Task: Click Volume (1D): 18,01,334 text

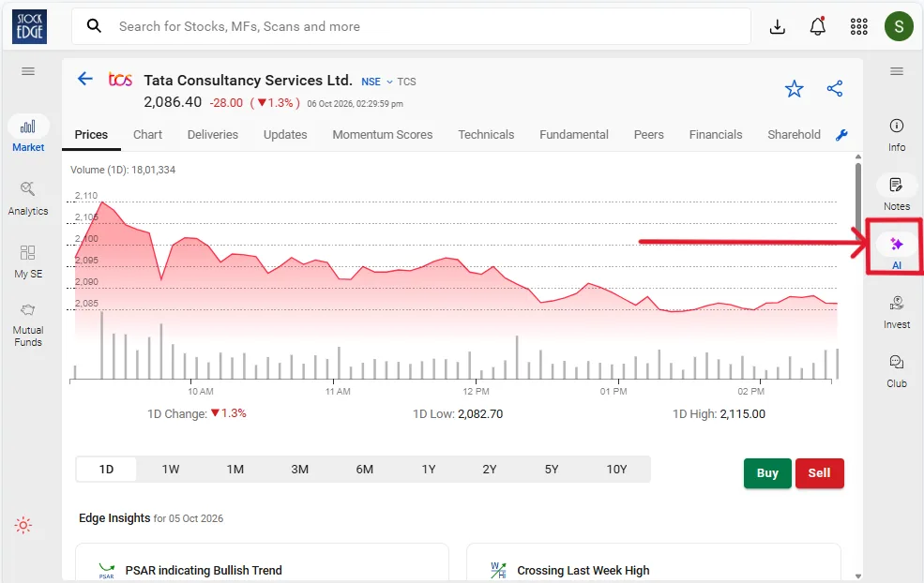Action: point(123,170)
